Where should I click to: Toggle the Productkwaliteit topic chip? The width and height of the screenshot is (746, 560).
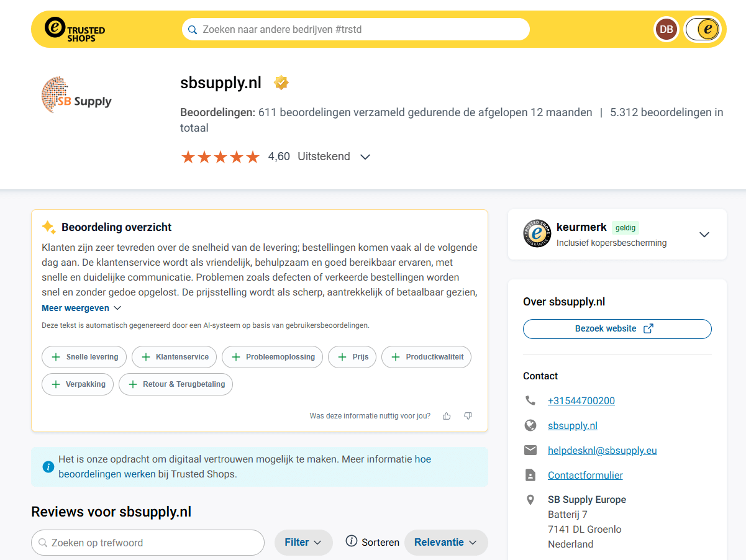click(427, 357)
